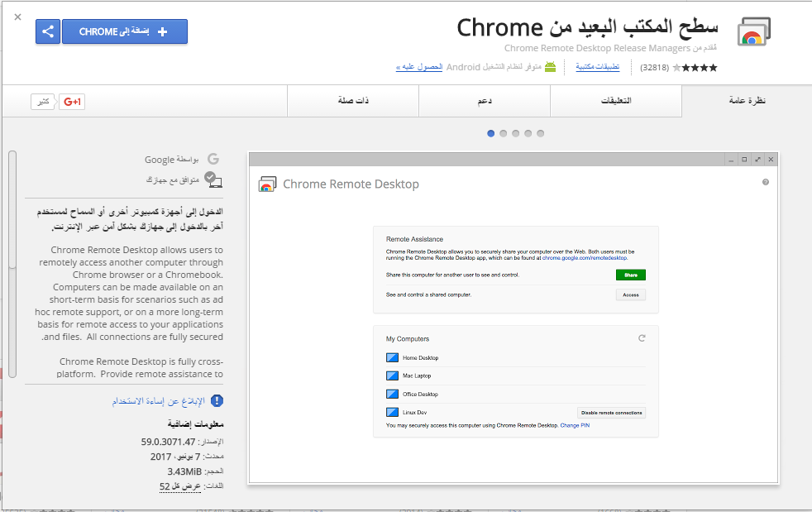
Task: Open the تطبيقات مكتبية category link
Action: click(x=598, y=67)
